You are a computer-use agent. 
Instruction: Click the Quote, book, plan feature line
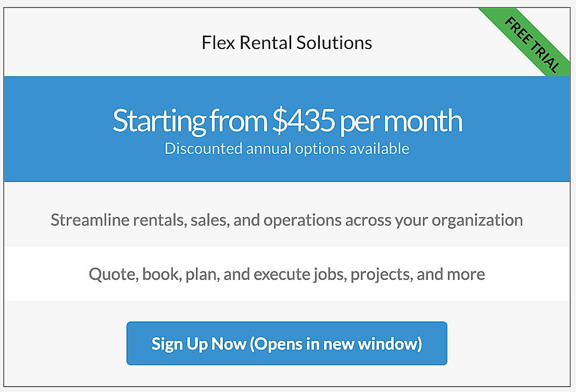[286, 274]
